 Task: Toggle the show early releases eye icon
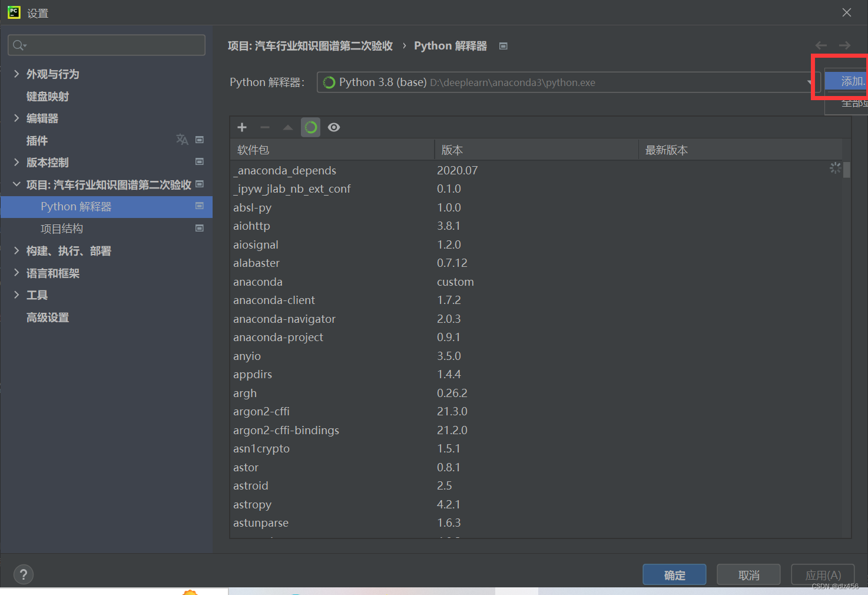[x=334, y=127]
